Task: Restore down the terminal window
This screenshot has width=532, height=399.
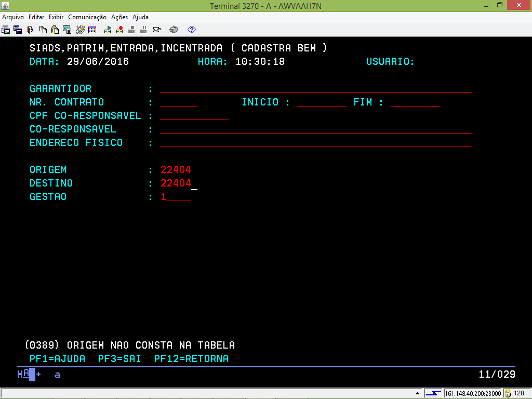Action: [499, 5]
